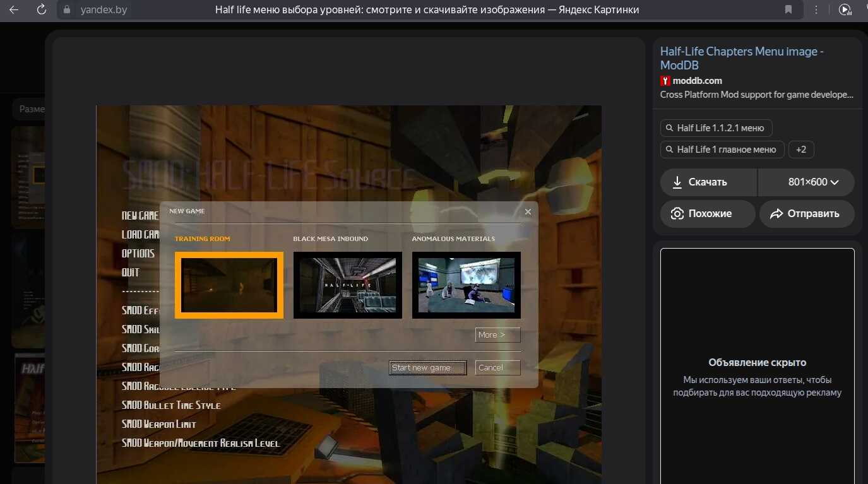This screenshot has height=484, width=868.
Task: Click the 'Объявление скрыто' notice heading
Action: click(758, 363)
